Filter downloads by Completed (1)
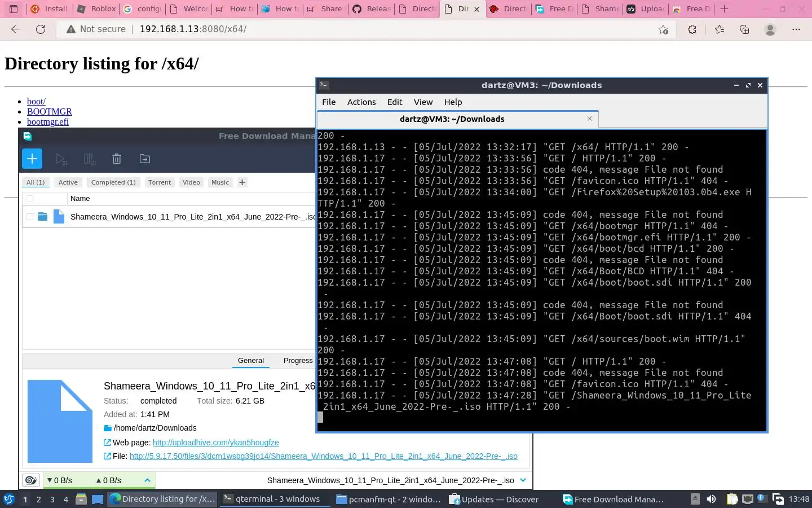 pyautogui.click(x=113, y=182)
